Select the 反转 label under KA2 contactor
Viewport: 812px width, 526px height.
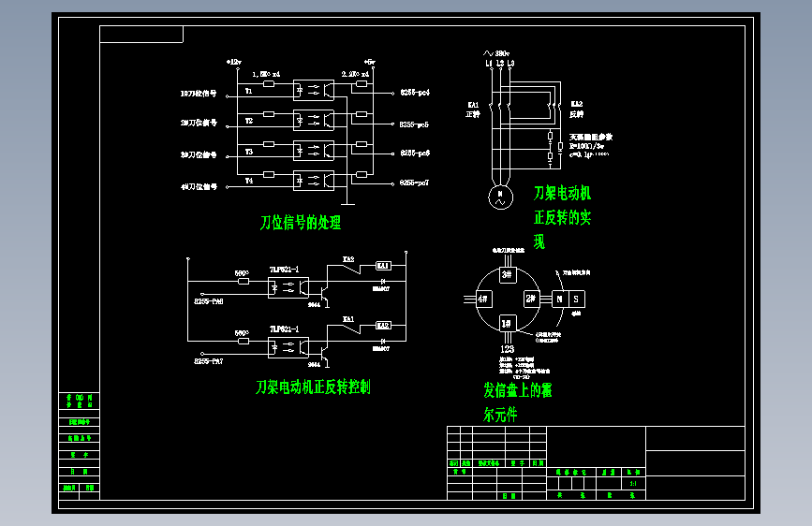[x=577, y=114]
